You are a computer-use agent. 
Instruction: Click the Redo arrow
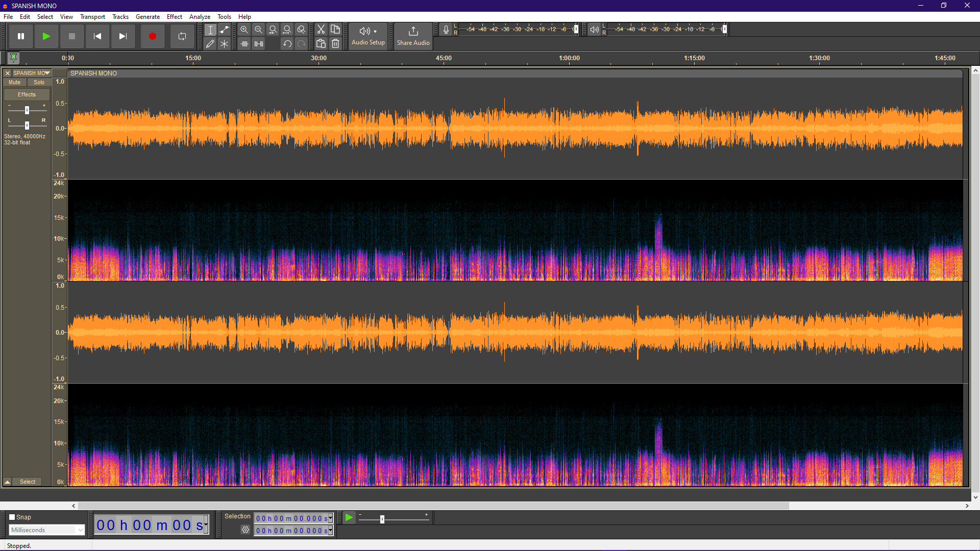(302, 44)
